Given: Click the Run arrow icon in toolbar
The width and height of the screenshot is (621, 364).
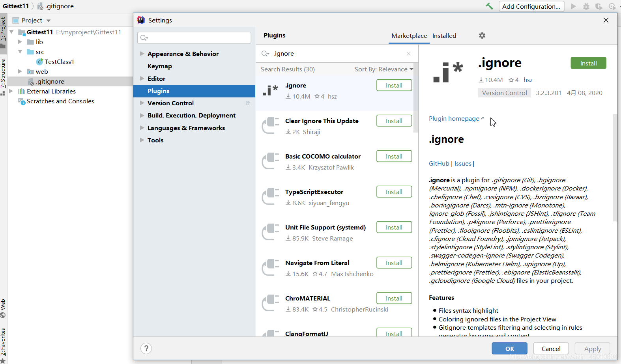Looking at the screenshot, I should point(574,6).
